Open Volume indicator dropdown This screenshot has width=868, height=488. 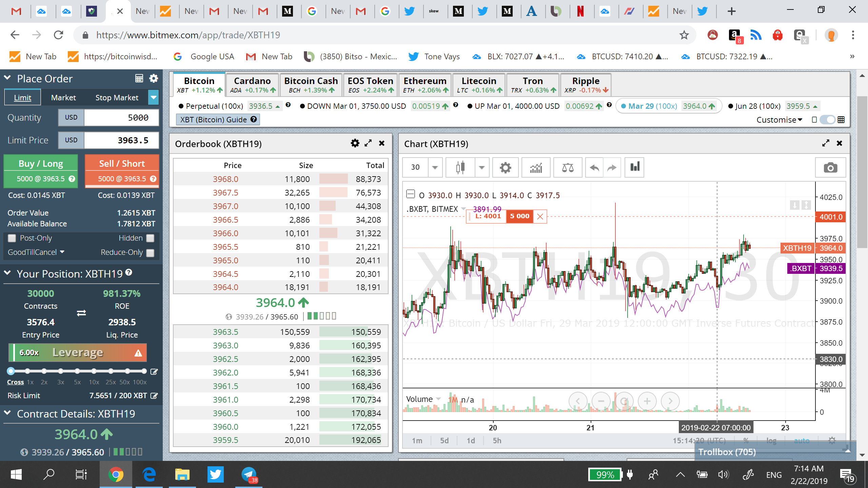tap(438, 399)
